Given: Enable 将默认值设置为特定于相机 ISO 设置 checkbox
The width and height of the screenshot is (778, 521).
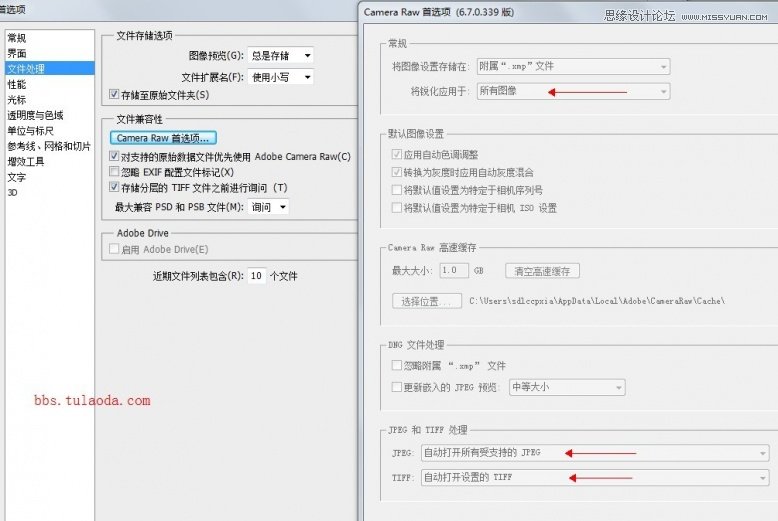Looking at the screenshot, I should tap(396, 207).
